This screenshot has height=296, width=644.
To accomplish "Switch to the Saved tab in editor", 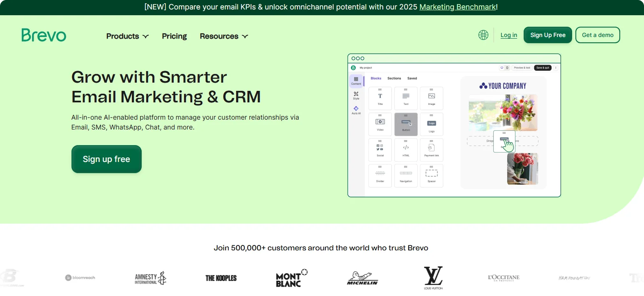I will point(412,78).
